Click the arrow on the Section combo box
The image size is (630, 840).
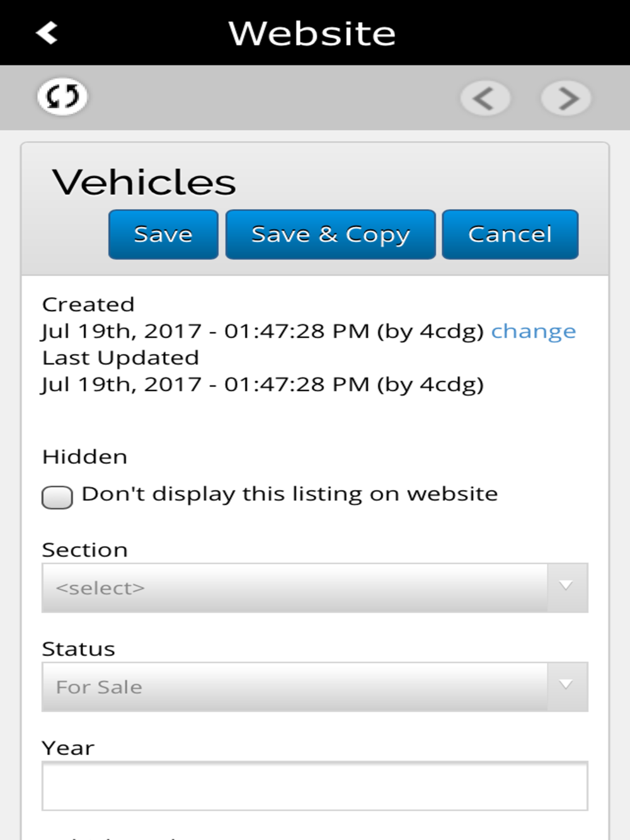tap(567, 587)
